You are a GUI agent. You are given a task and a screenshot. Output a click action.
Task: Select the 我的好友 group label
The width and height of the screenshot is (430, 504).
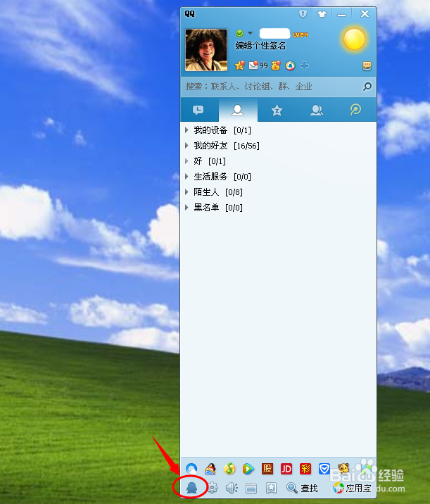[210, 145]
